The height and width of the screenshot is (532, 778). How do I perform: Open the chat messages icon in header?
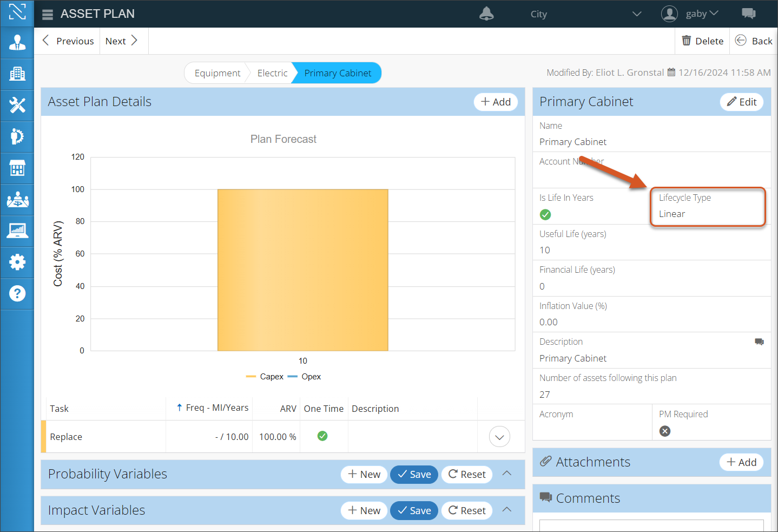pos(749,14)
